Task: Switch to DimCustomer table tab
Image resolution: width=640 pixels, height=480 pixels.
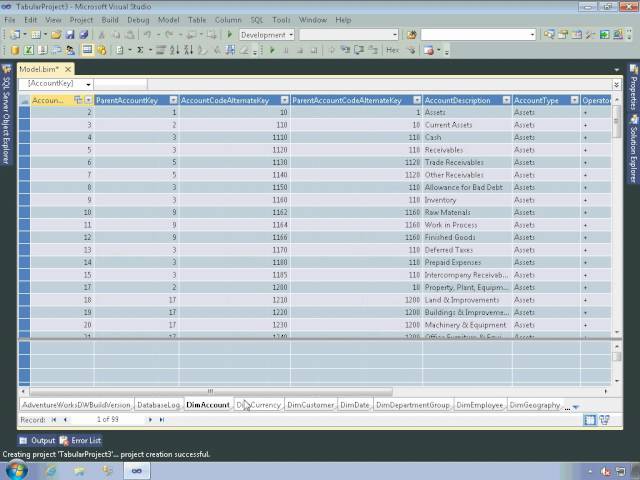Action: pyautogui.click(x=311, y=405)
